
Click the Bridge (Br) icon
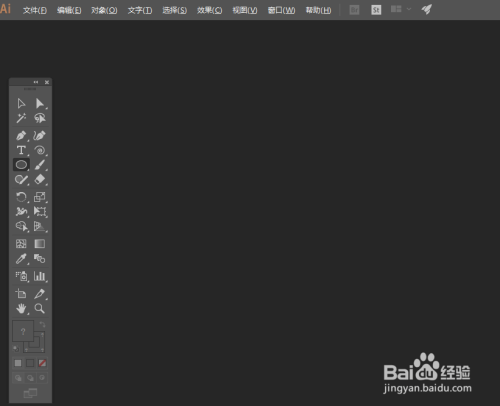coord(354,10)
